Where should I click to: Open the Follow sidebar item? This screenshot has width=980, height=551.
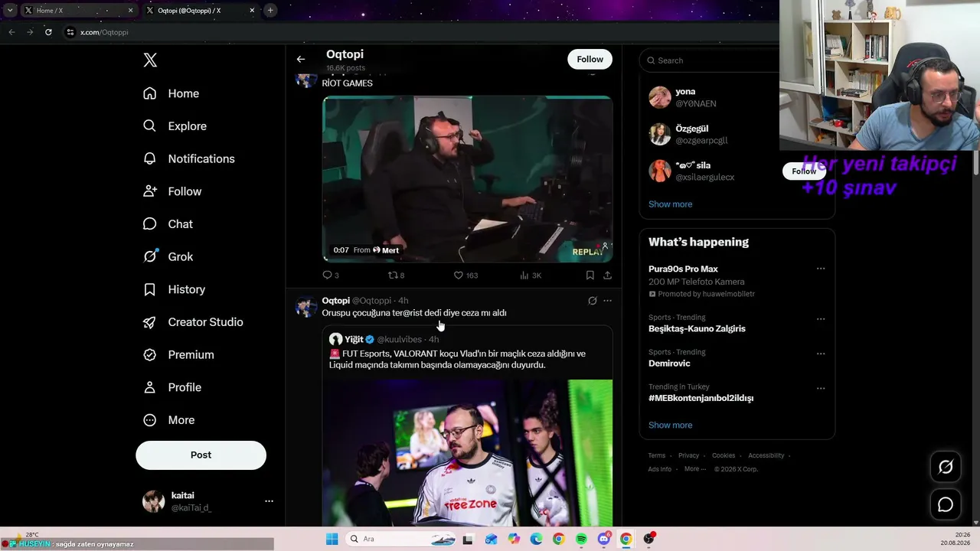173,191
